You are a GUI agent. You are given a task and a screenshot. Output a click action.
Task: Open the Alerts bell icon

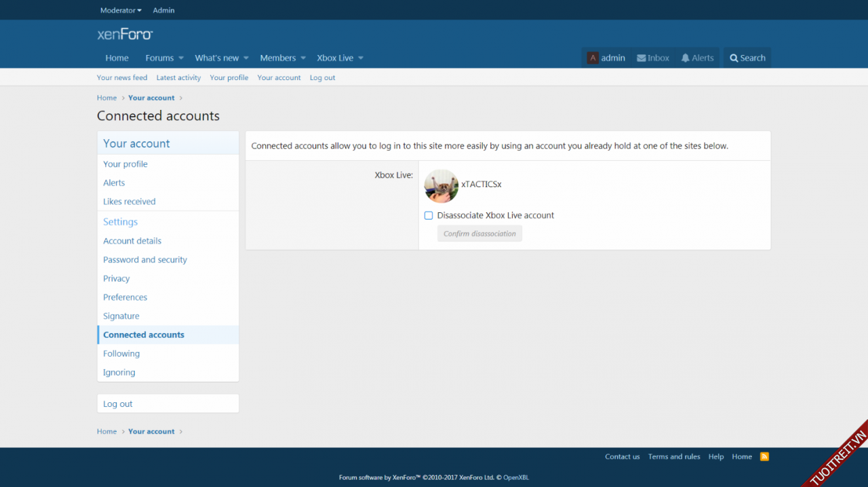coord(686,58)
